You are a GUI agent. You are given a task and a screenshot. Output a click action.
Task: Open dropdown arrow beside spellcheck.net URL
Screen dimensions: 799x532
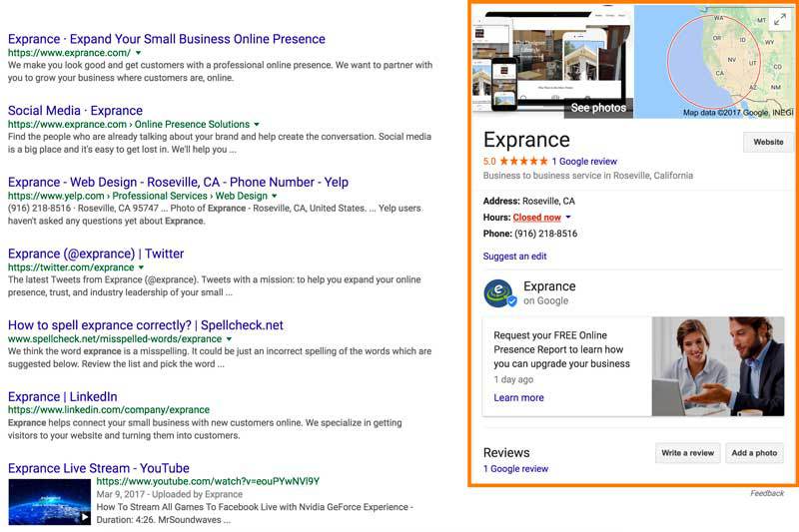tap(229, 339)
